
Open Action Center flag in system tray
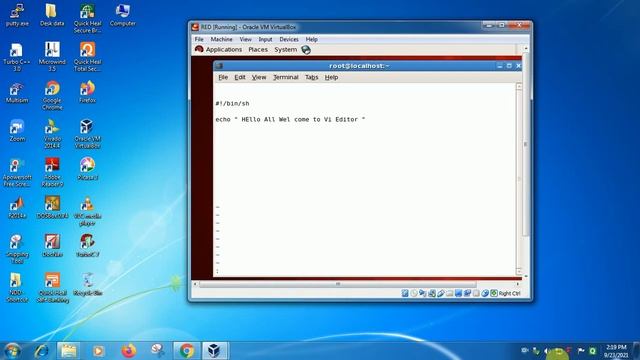point(580,351)
